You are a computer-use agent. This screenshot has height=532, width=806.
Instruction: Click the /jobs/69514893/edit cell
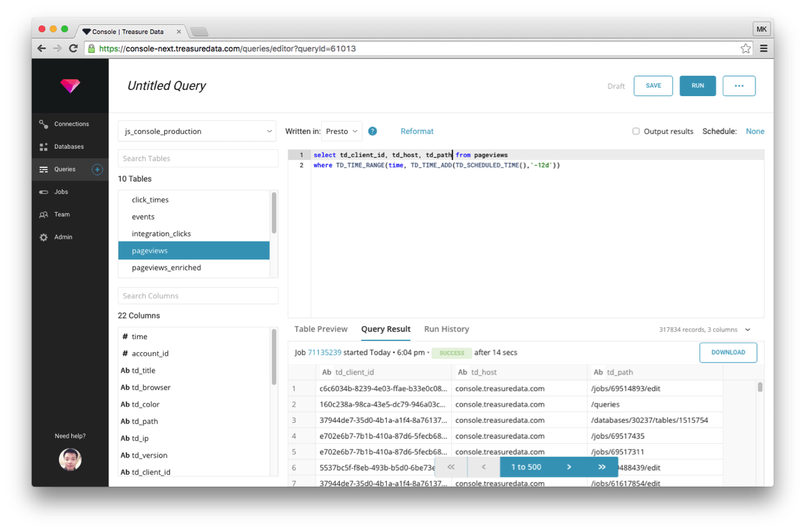point(655,389)
